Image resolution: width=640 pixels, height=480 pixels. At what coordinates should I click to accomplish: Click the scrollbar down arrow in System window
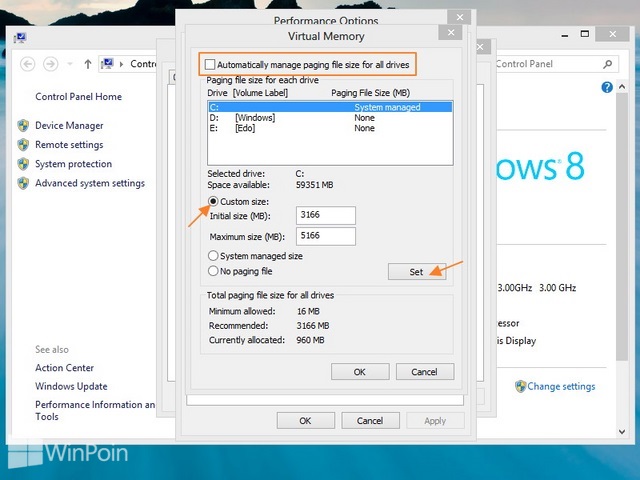pyautogui.click(x=622, y=431)
